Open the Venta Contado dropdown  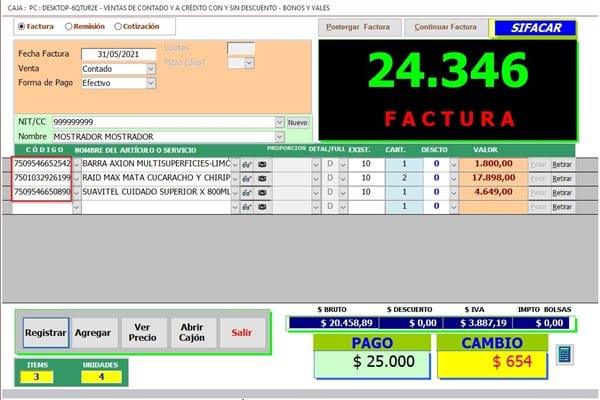151,69
